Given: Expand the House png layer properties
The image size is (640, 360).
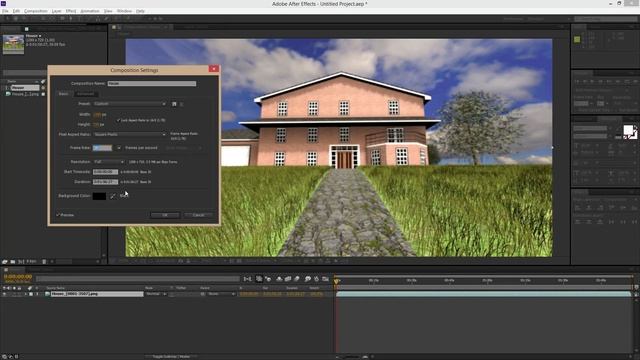Looking at the screenshot, I should (x=26, y=294).
